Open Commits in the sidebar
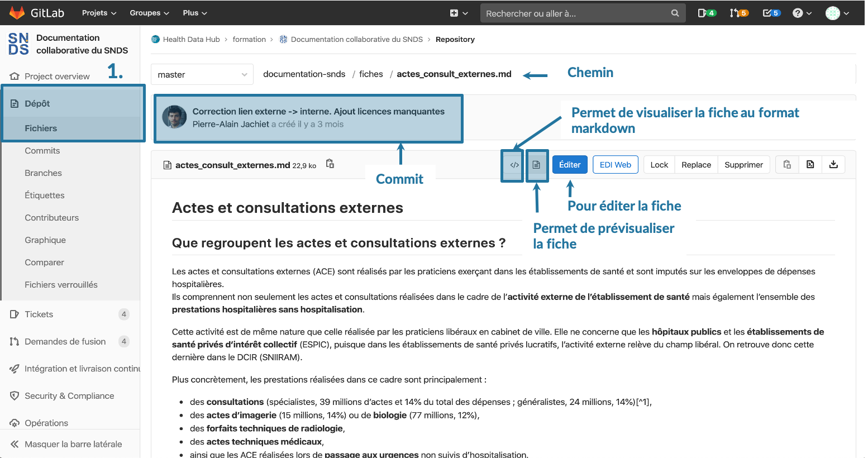Viewport: 868px width, 458px height. [x=42, y=151]
